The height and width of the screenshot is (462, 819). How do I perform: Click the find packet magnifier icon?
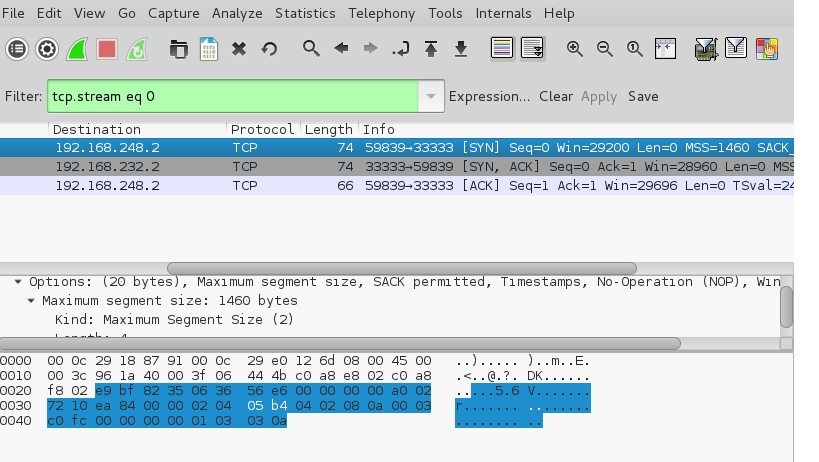point(311,48)
